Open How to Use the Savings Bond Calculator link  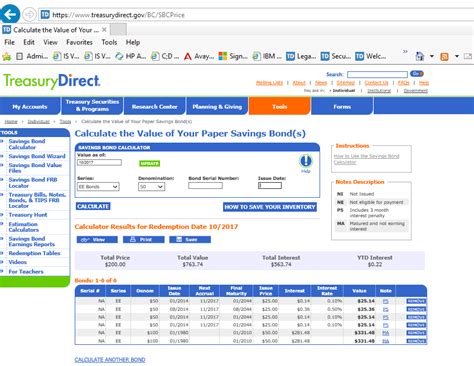(366, 159)
